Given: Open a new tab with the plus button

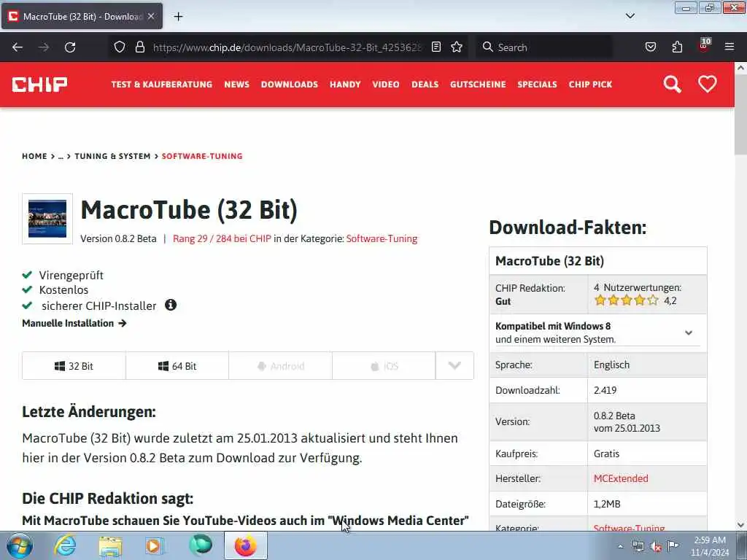Looking at the screenshot, I should [x=178, y=17].
